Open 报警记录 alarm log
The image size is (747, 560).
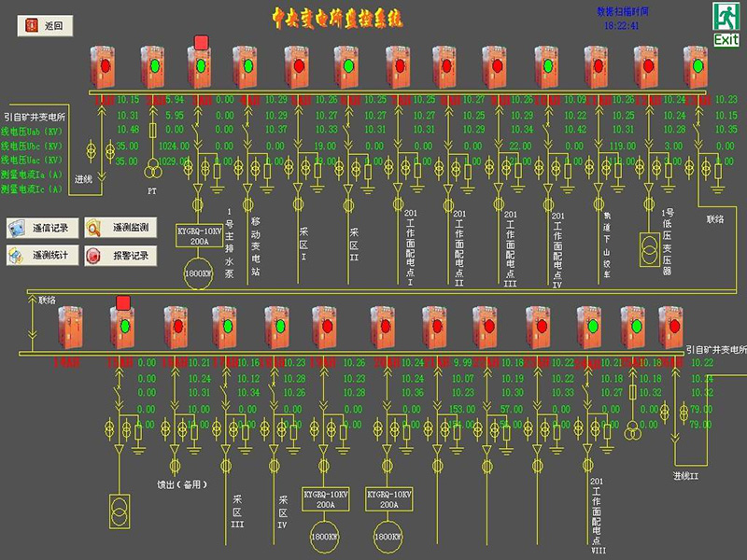pos(120,255)
